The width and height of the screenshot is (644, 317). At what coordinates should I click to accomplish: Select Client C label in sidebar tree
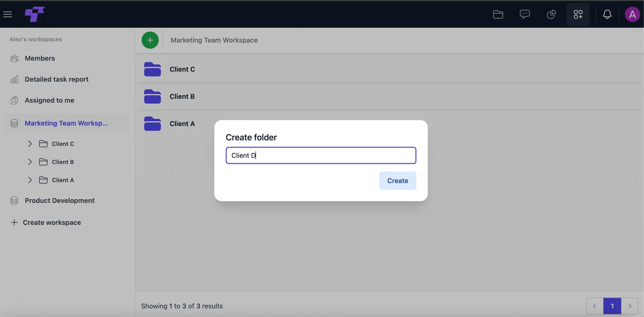(63, 144)
